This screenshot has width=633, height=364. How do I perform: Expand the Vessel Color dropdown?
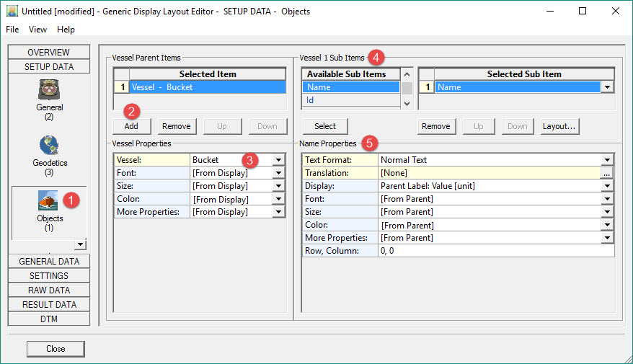[278, 198]
